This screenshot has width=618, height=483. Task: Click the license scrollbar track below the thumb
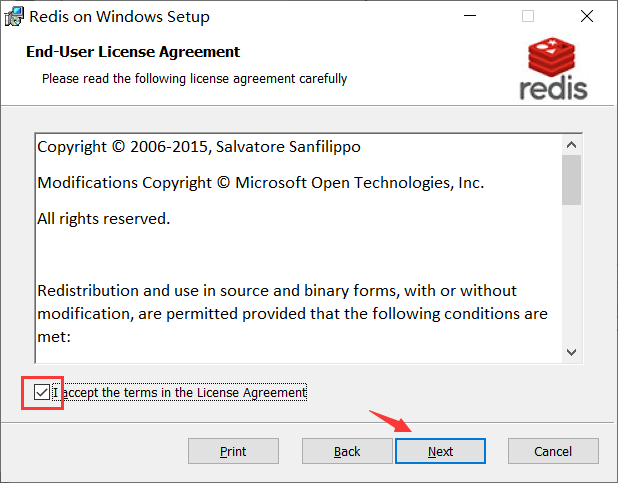(571, 274)
